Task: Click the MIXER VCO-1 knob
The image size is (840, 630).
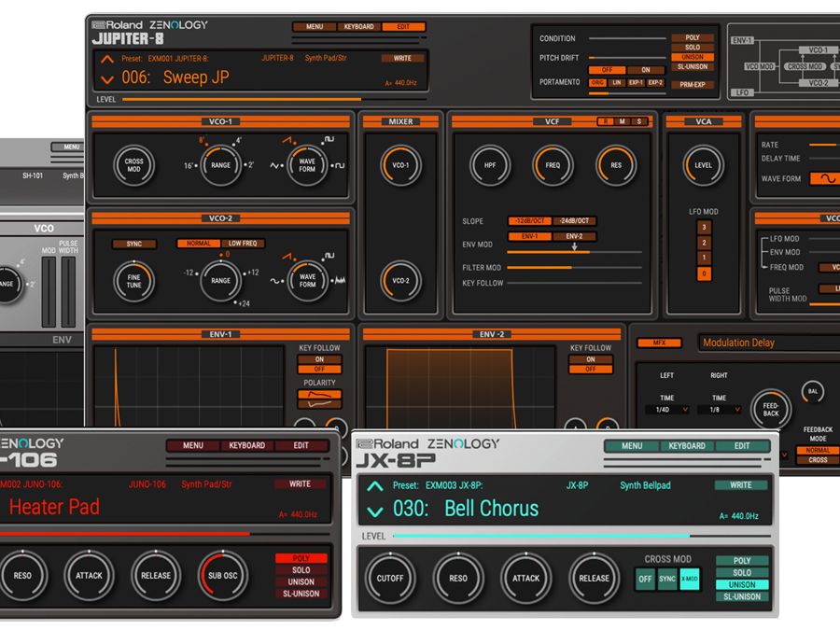Action: tap(400, 165)
